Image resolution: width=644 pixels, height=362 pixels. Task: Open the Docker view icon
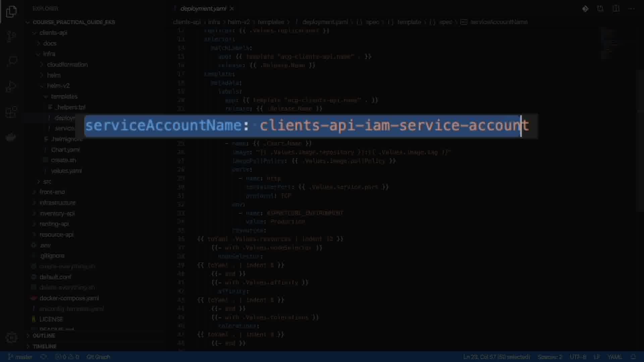[11, 137]
